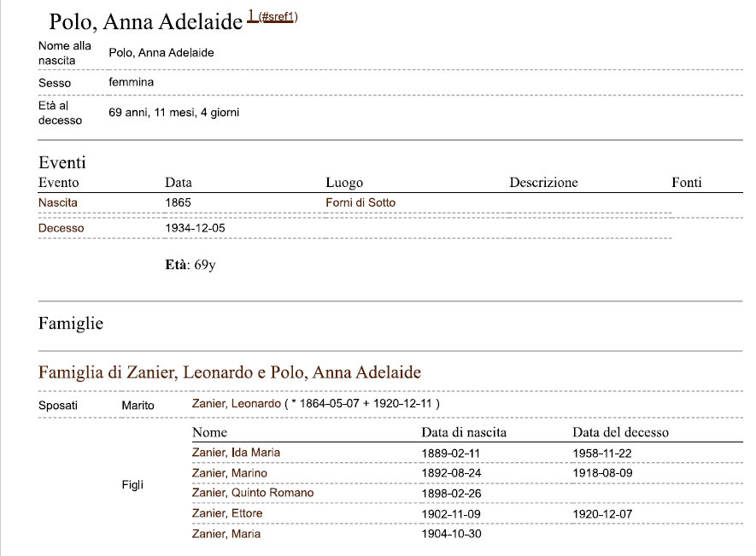Open Famiglia di Zanier, Leonardo e Polo heading link

[x=230, y=372]
